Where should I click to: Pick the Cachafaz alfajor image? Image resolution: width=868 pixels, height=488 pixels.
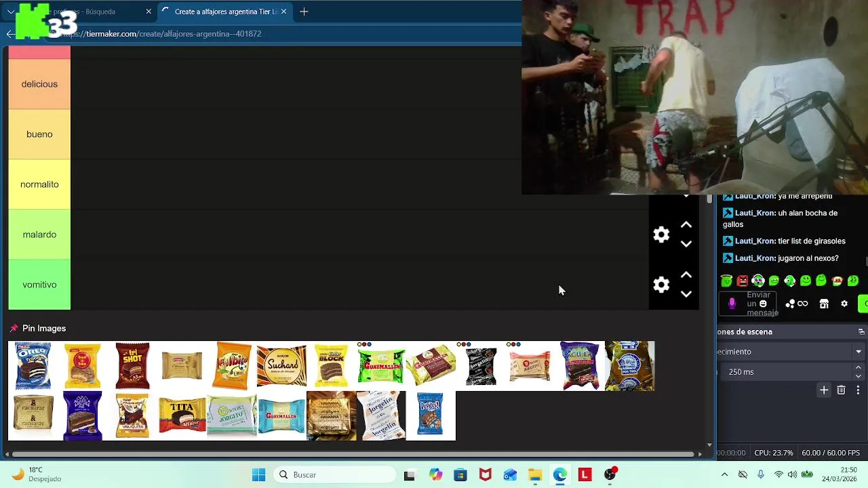33,415
